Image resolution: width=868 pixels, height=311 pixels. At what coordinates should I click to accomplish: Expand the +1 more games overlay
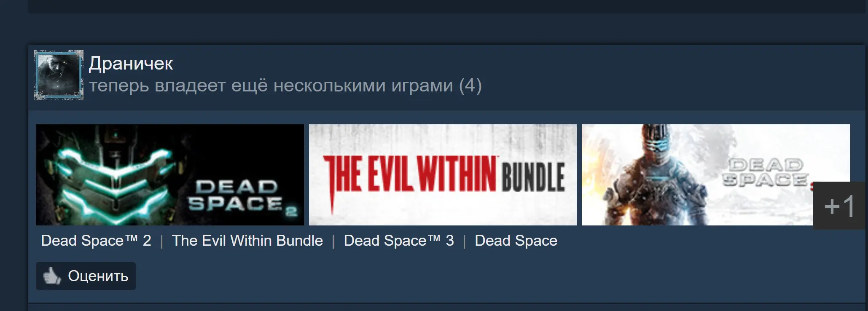(x=839, y=206)
